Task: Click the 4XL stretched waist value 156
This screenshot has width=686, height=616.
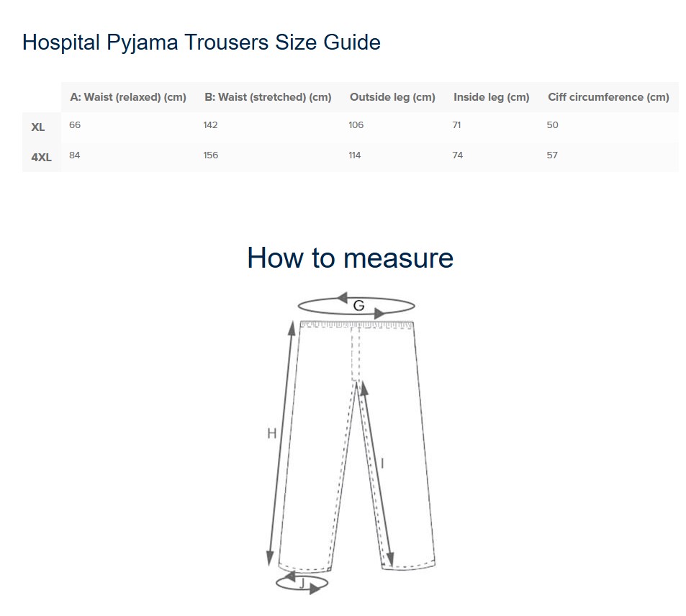Action: pyautogui.click(x=211, y=155)
